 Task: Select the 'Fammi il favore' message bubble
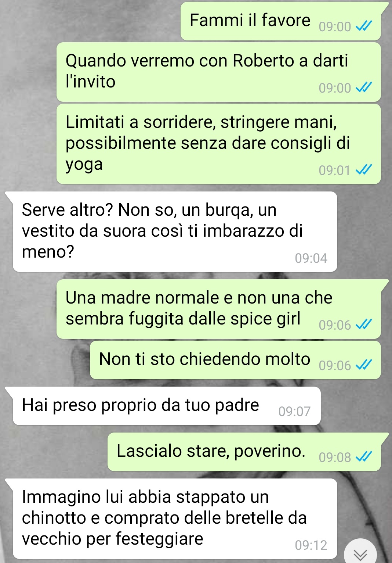[281, 21]
